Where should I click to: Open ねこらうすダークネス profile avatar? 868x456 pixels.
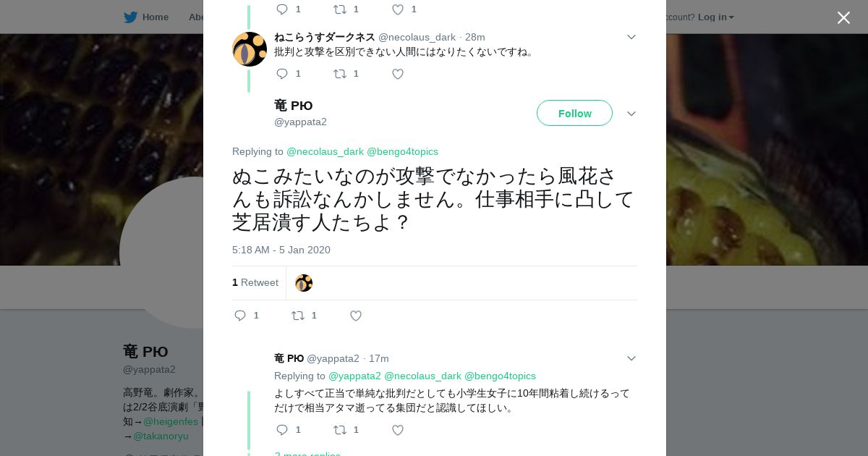250,49
